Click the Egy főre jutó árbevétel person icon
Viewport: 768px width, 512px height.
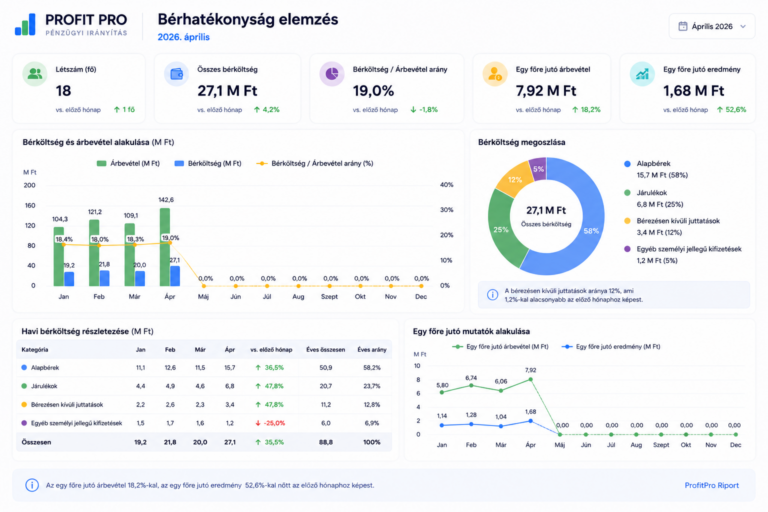495,74
